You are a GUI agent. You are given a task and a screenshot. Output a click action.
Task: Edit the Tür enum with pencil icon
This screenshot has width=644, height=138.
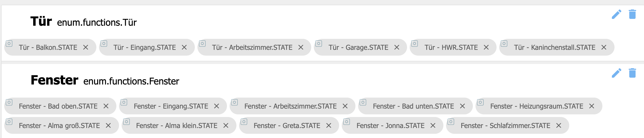pos(616,14)
